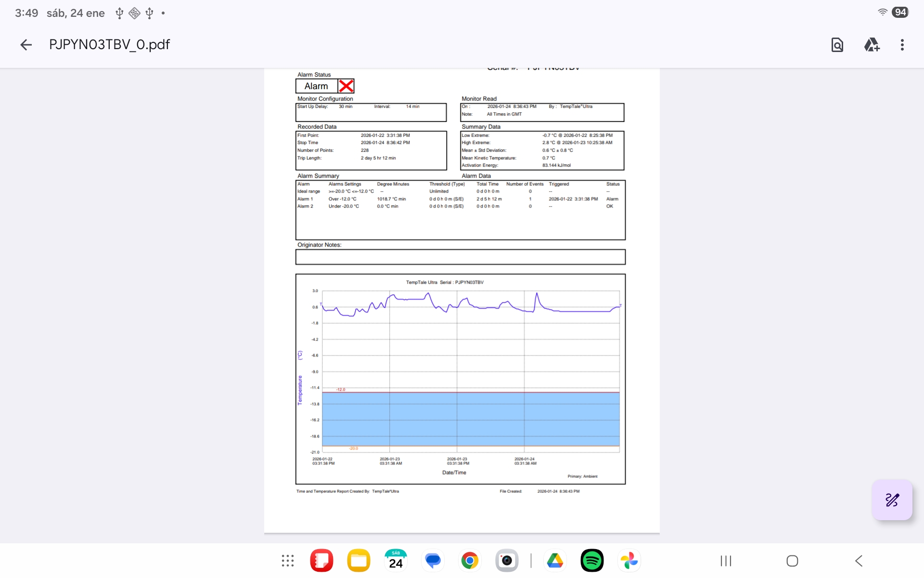Tap the red X alarm status box
Viewport: 924px width, 578px height.
click(346, 86)
